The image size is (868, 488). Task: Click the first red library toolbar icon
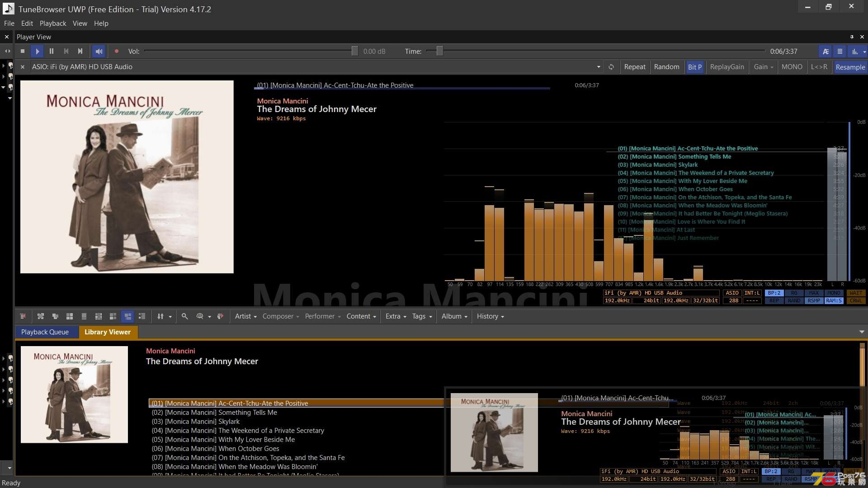(x=23, y=316)
